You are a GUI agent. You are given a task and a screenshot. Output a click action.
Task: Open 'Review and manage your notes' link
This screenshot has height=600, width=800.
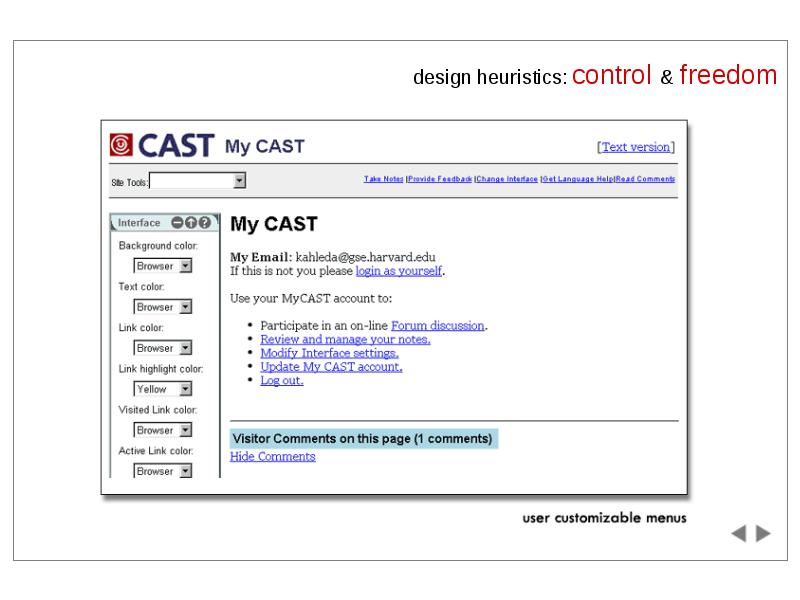pyautogui.click(x=345, y=339)
